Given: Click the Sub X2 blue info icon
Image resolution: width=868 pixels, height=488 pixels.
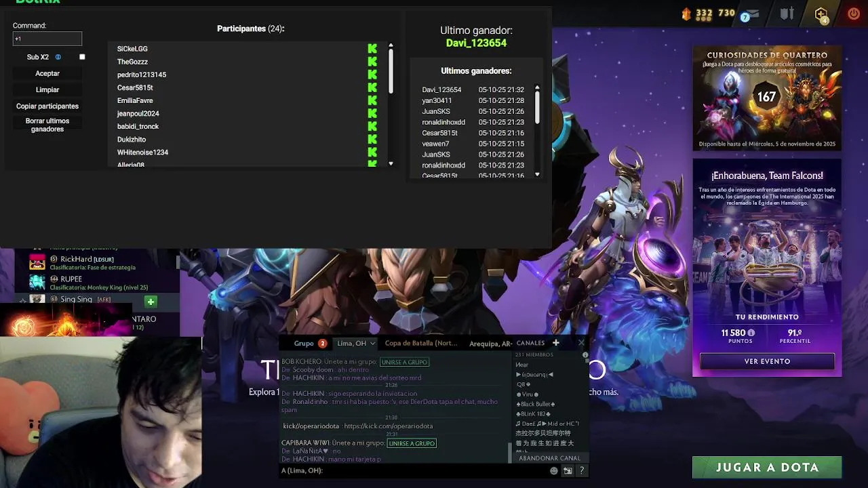Looking at the screenshot, I should 58,57.
